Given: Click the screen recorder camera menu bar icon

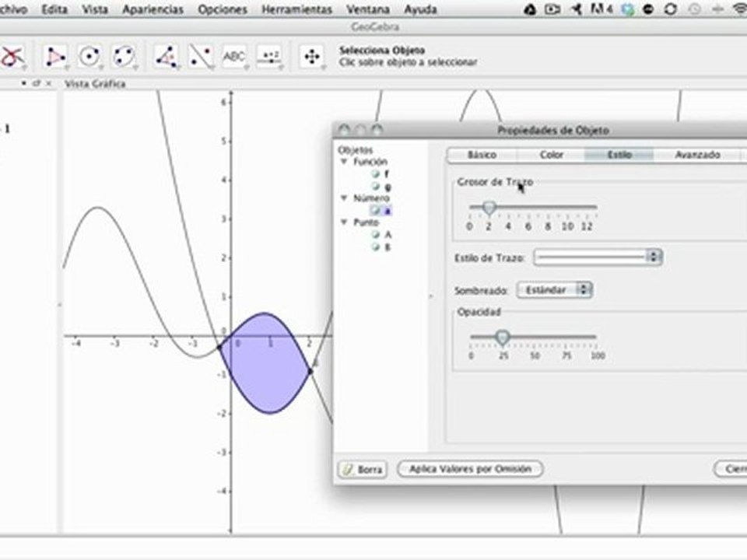Looking at the screenshot, I should (552, 9).
